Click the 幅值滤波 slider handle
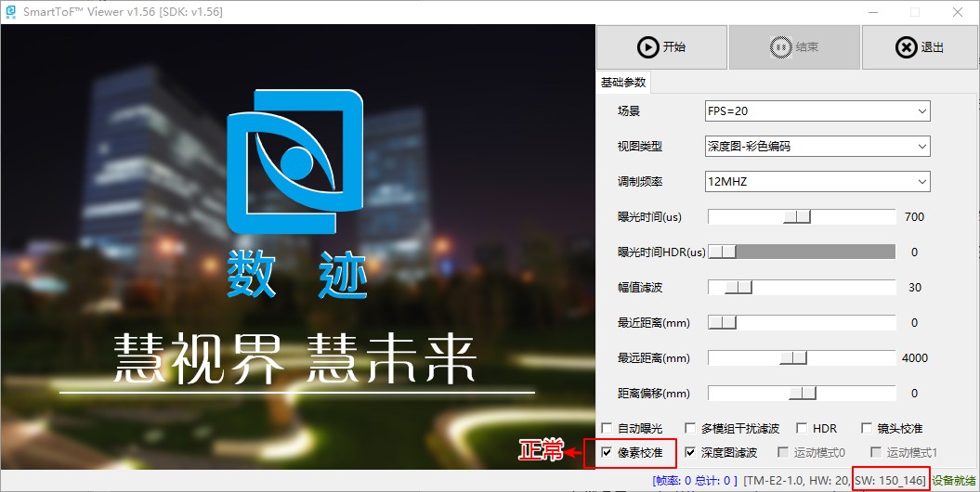 [x=738, y=287]
